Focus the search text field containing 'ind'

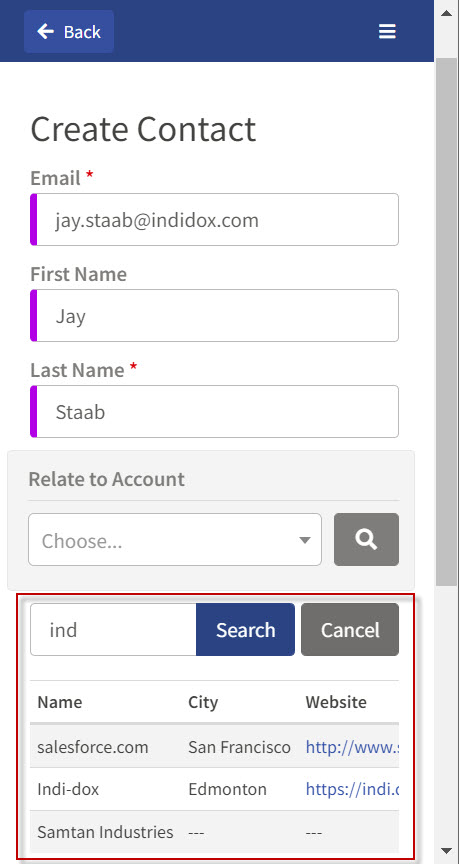tap(114, 629)
